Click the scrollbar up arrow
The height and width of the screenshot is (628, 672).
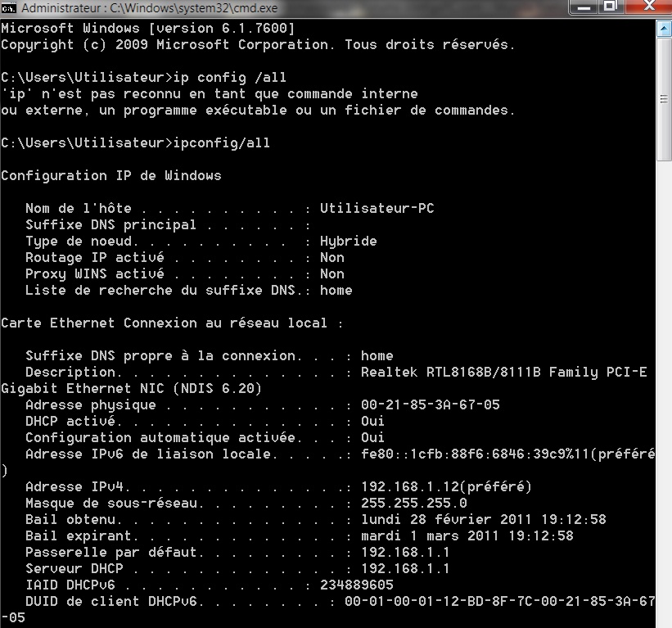(664, 29)
